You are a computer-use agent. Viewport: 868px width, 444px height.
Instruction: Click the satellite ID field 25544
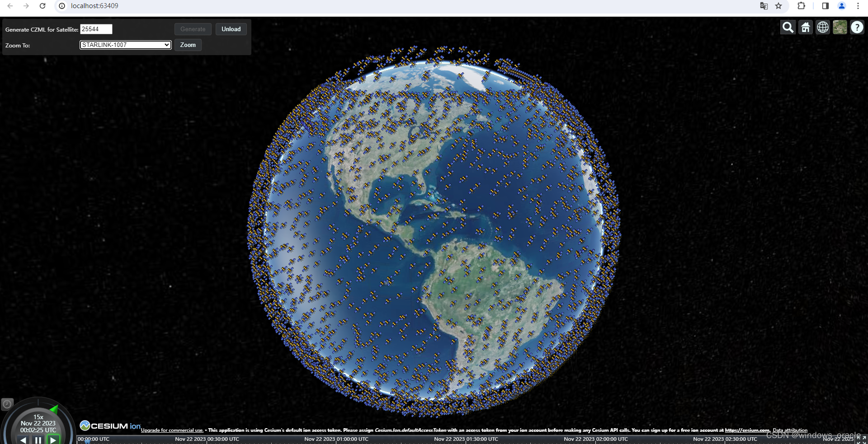coord(96,29)
